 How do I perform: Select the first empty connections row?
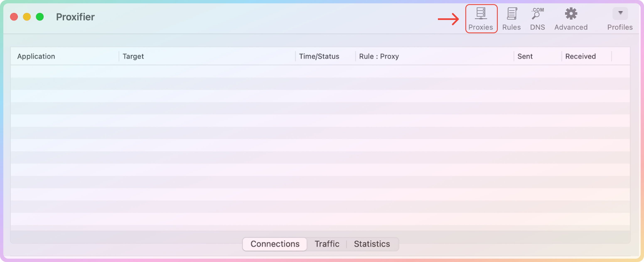(320, 71)
